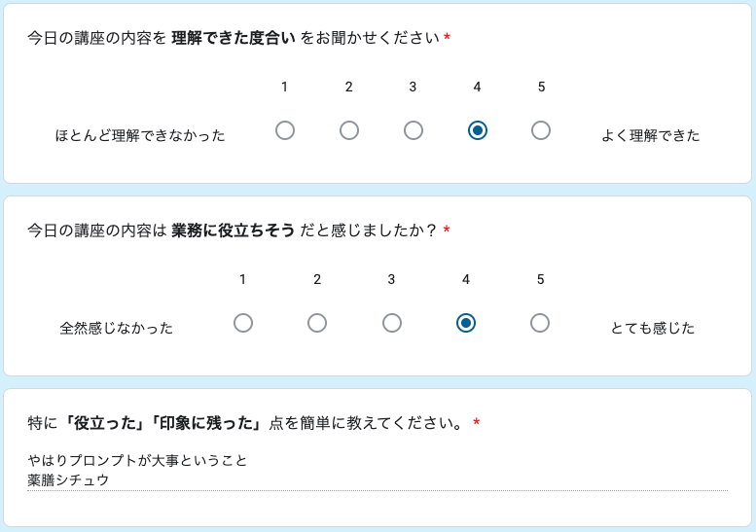Click number 5 label above 業務に役立ちそう scale
Screen dimensions: 756x532
coord(540,279)
